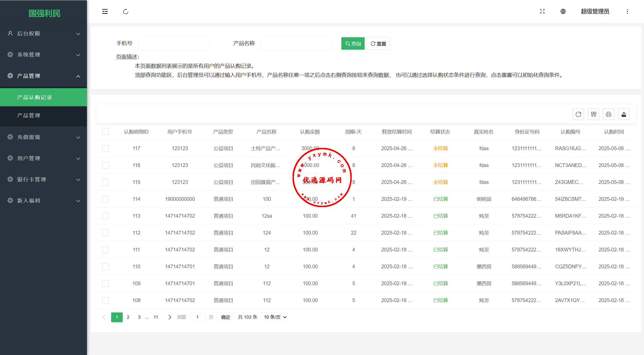
Task: Open the 10 条/页 page size dropdown
Action: click(x=275, y=317)
